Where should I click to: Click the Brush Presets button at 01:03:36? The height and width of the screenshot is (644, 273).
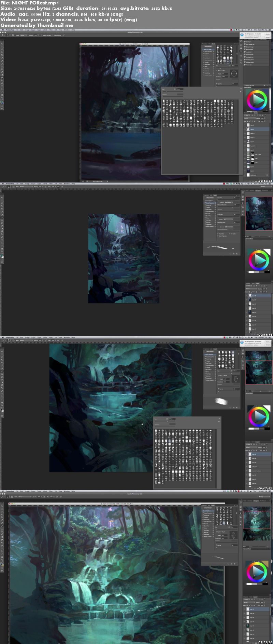[208, 508]
